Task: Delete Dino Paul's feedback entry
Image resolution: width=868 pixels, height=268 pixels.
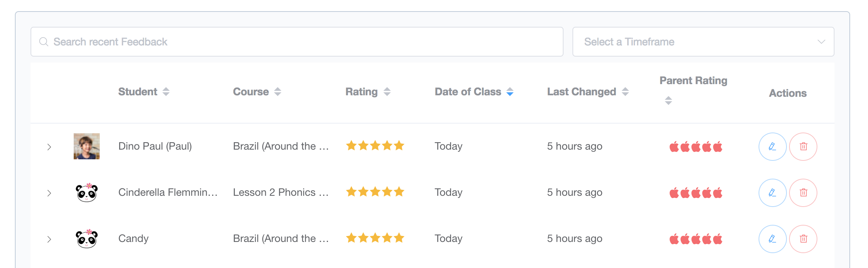Action: pyautogui.click(x=803, y=147)
